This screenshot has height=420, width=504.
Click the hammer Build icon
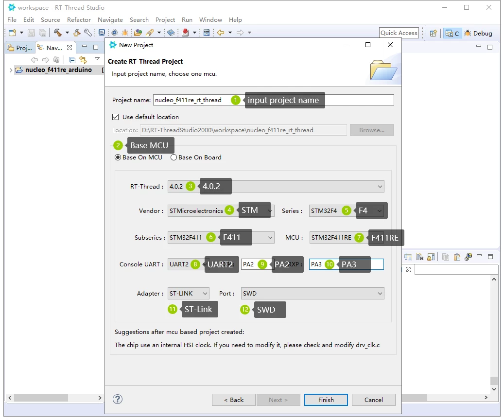coord(57,32)
